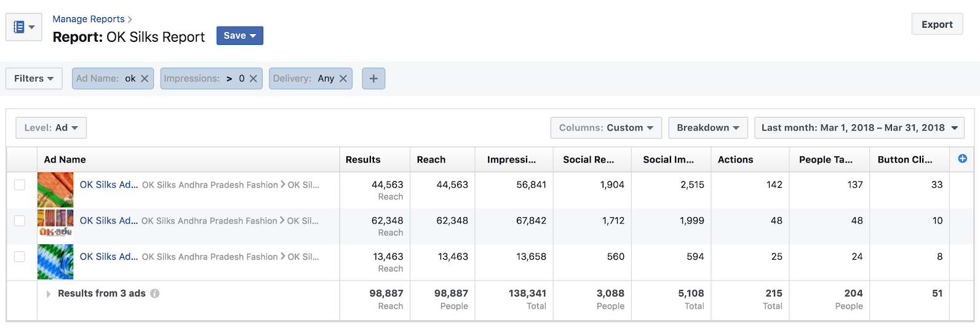The image size is (980, 328).
Task: Go to Manage Reports link
Action: (89, 19)
